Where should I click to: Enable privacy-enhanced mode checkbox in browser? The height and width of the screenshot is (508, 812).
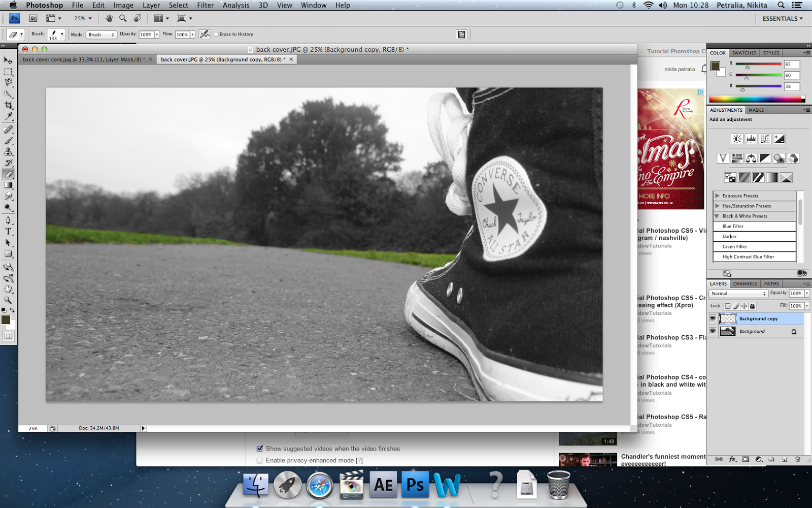pyautogui.click(x=260, y=460)
